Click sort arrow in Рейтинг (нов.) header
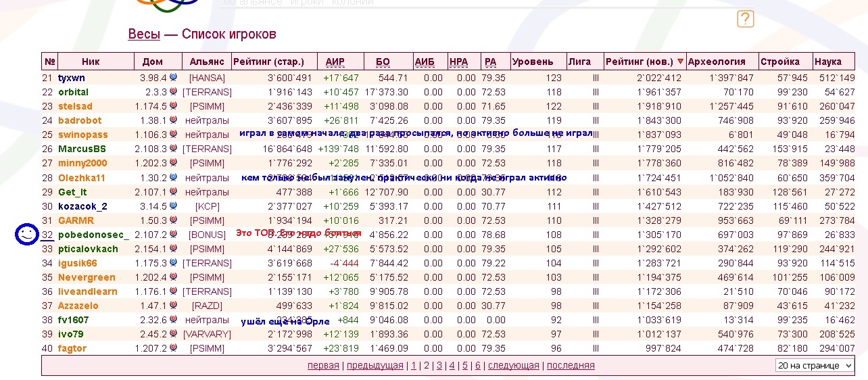Screen dimensions: 868x380 pos(680,62)
